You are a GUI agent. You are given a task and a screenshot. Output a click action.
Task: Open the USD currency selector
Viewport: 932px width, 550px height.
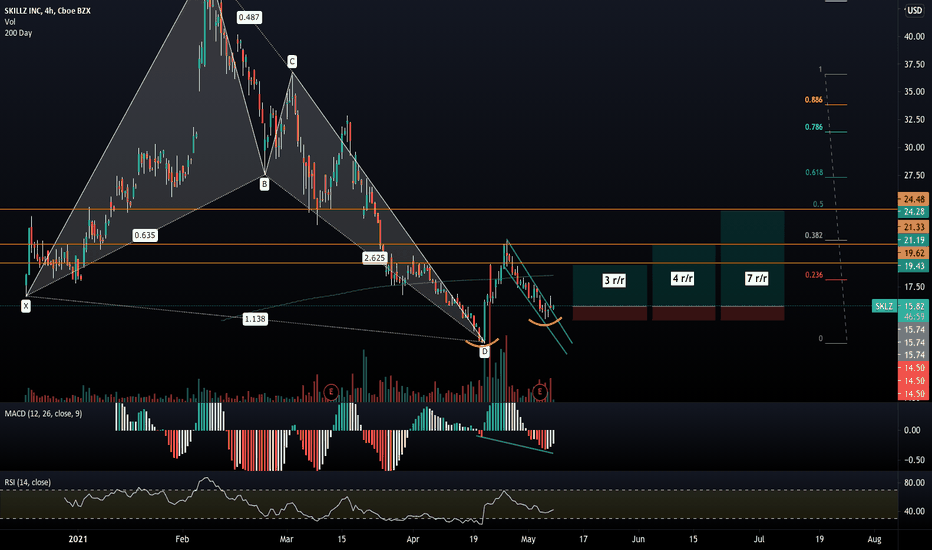click(x=914, y=11)
